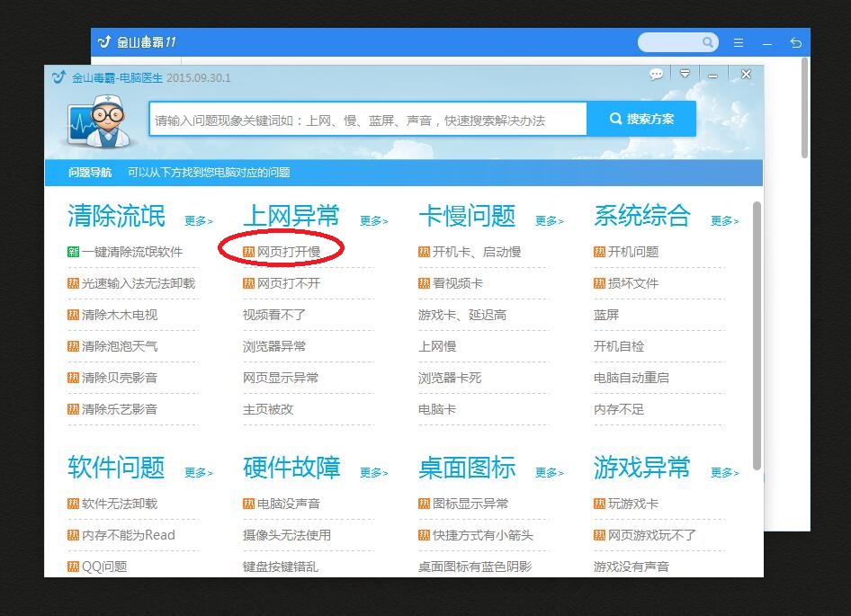Click the feedback chat bubble icon
This screenshot has height=616, width=851.
(x=656, y=75)
